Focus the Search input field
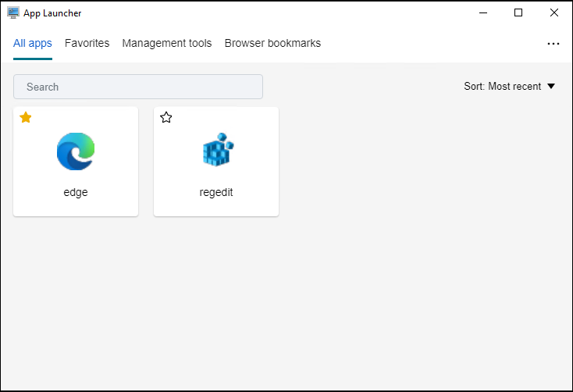 (x=138, y=87)
